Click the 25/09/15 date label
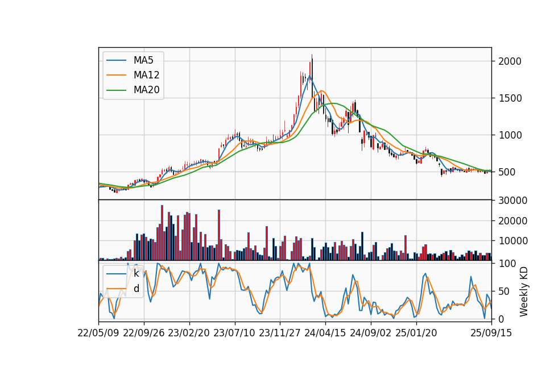 (491, 333)
